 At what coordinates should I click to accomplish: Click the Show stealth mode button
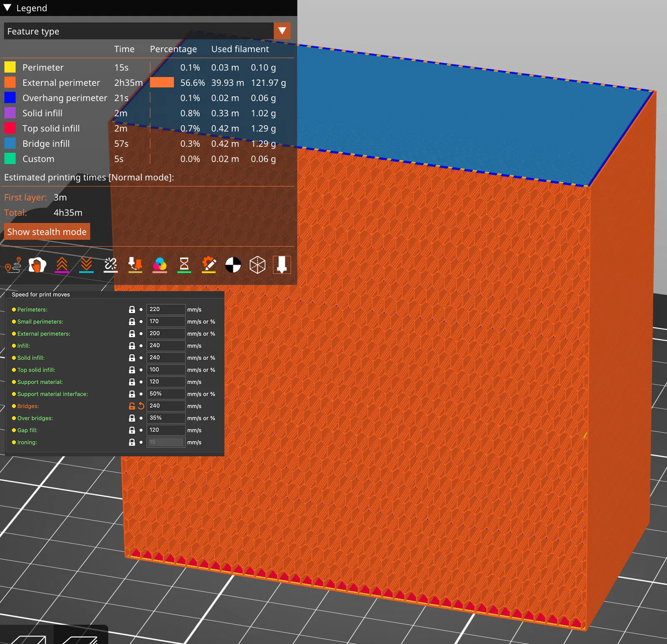point(47,232)
